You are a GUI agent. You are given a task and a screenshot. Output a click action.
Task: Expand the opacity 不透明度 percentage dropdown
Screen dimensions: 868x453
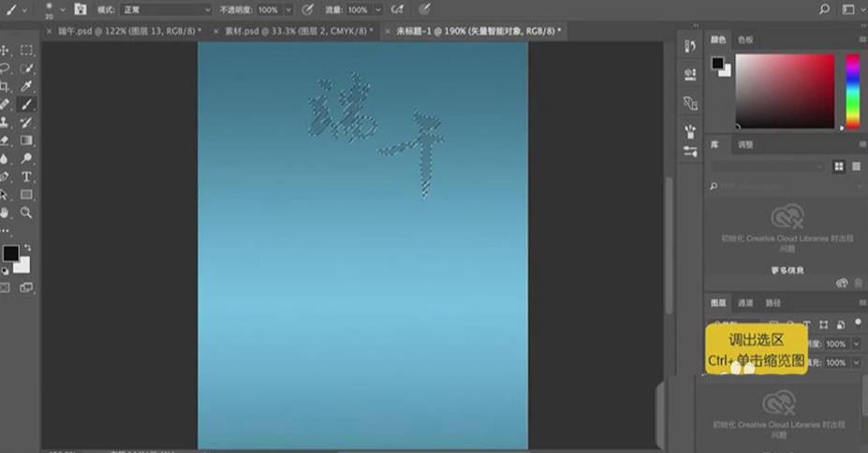pos(287,9)
